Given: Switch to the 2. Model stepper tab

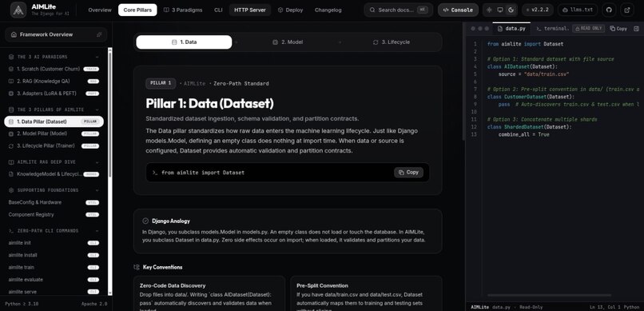Looking at the screenshot, I should pyautogui.click(x=288, y=42).
